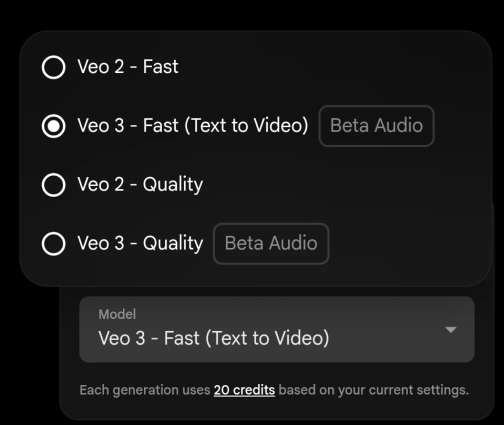Viewport: 504px width, 425px height.
Task: Expand the Model dropdown arrow
Action: tap(450, 329)
